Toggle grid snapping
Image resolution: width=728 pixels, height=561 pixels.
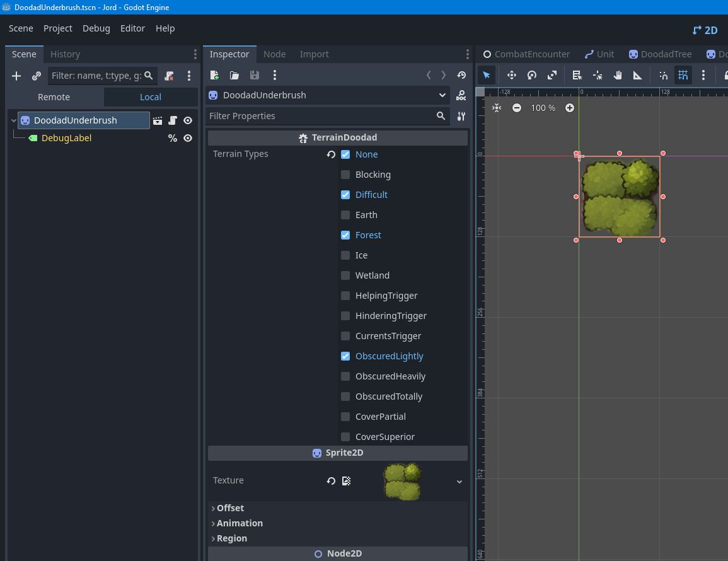[x=683, y=75]
